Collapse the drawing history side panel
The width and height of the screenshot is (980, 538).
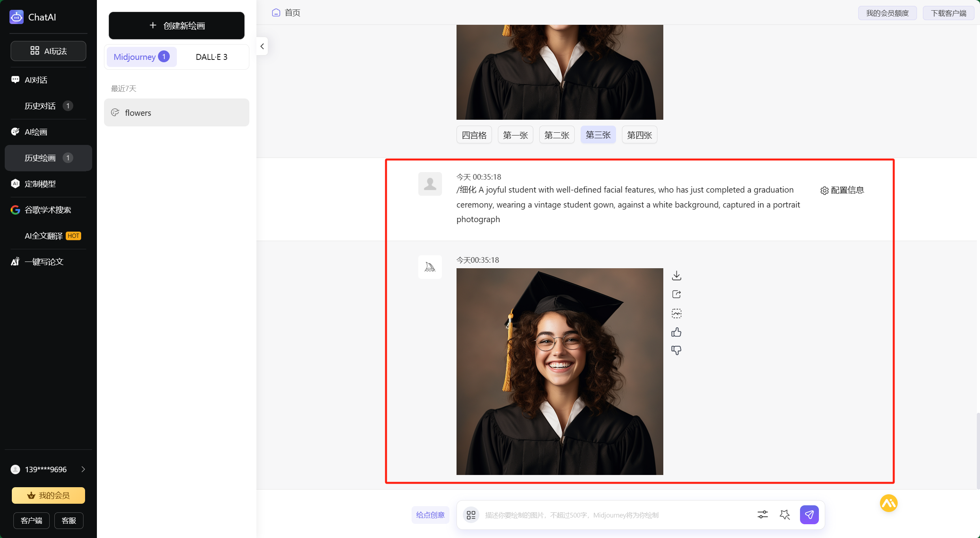pyautogui.click(x=262, y=46)
